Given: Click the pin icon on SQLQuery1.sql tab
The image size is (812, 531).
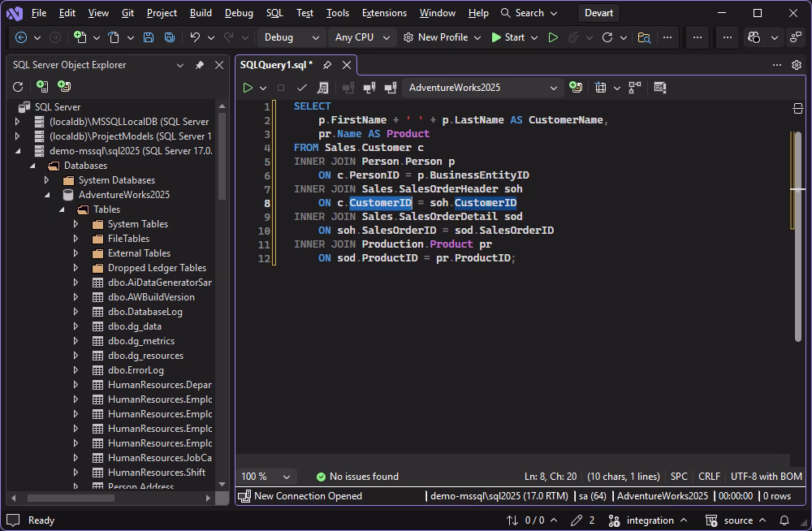Looking at the screenshot, I should [x=326, y=65].
